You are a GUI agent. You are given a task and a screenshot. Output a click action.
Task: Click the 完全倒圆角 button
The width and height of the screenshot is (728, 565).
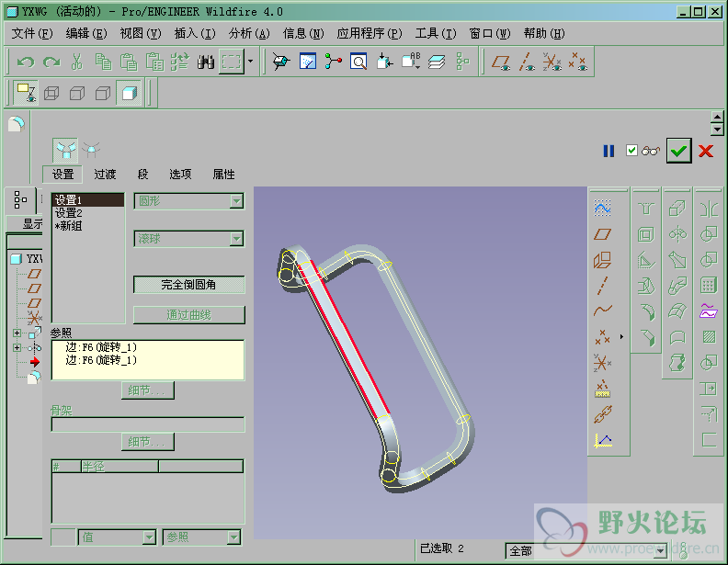pyautogui.click(x=189, y=285)
